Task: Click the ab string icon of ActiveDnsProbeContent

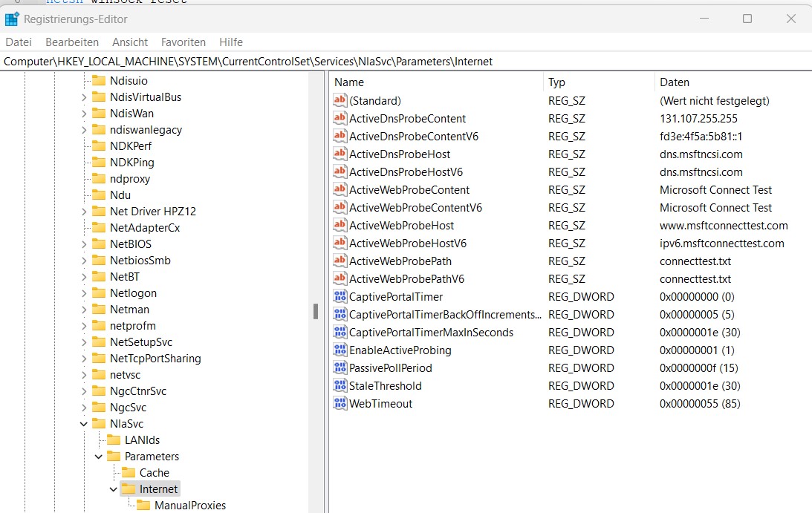Action: [x=340, y=118]
